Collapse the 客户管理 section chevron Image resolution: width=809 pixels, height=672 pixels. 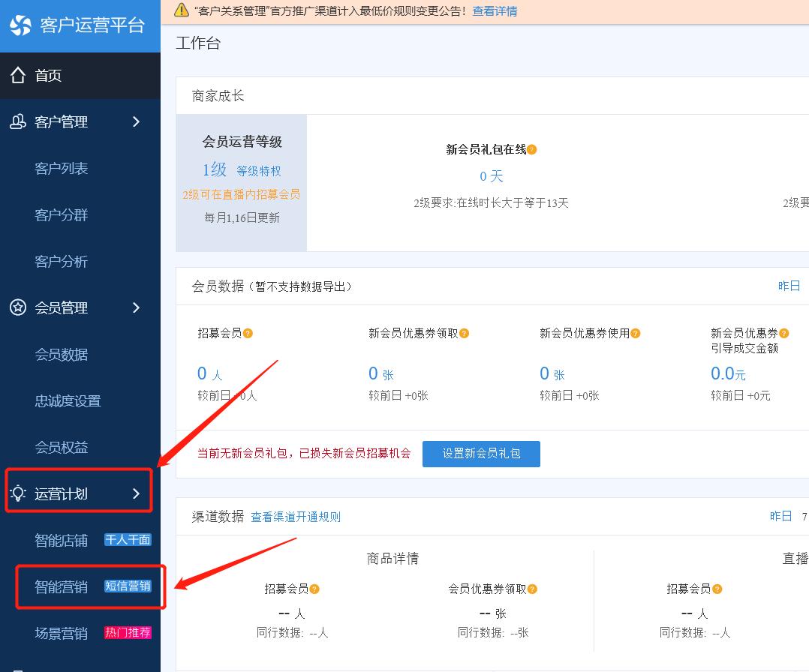pos(136,121)
